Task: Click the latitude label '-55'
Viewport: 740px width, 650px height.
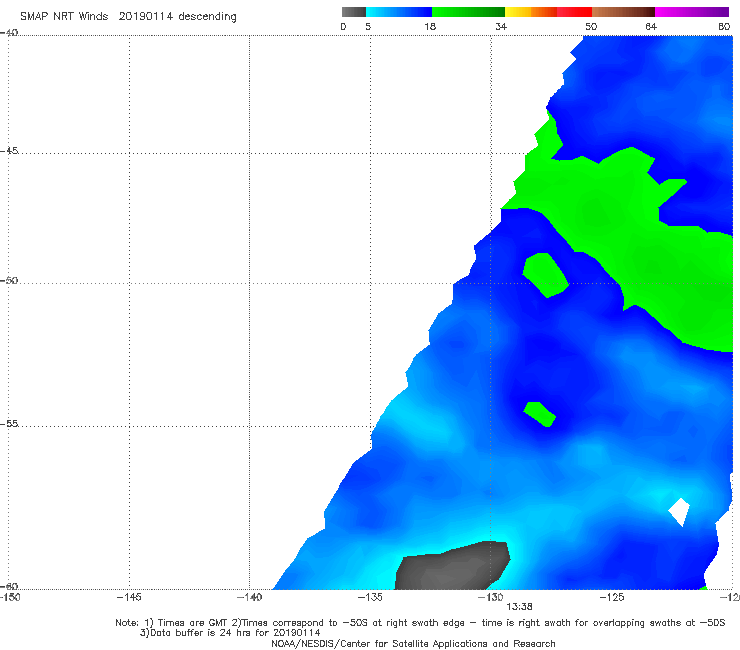Action: pos(9,424)
